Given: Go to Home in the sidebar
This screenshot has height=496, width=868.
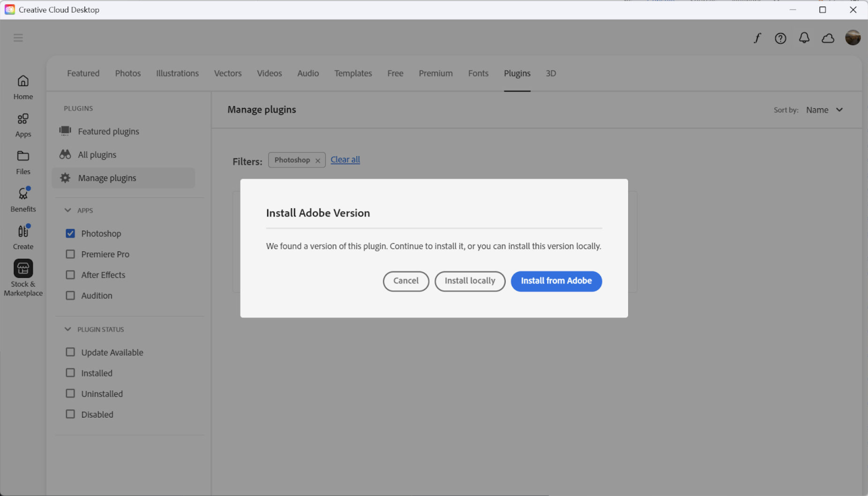Looking at the screenshot, I should [x=23, y=87].
